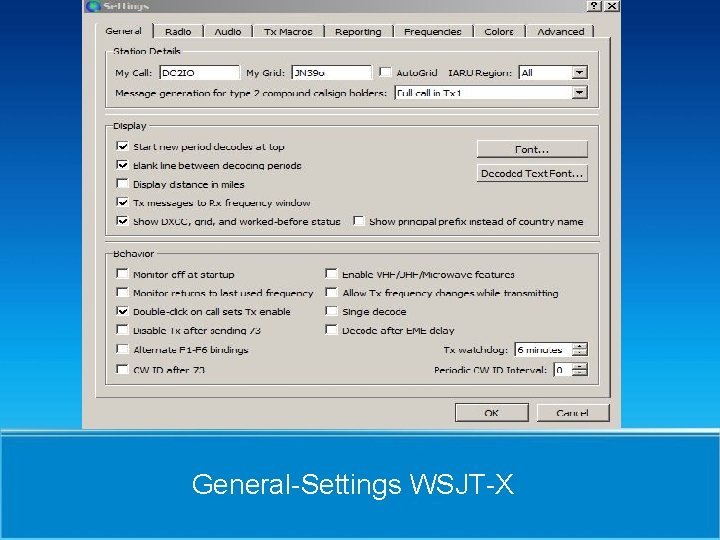
Task: Enable Disable Tx after sending 73
Action: [x=122, y=330]
